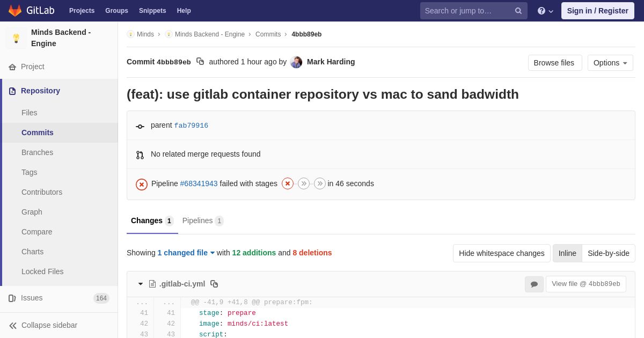Open parent commit fab79916 link
The image size is (644, 338).
pyautogui.click(x=191, y=126)
